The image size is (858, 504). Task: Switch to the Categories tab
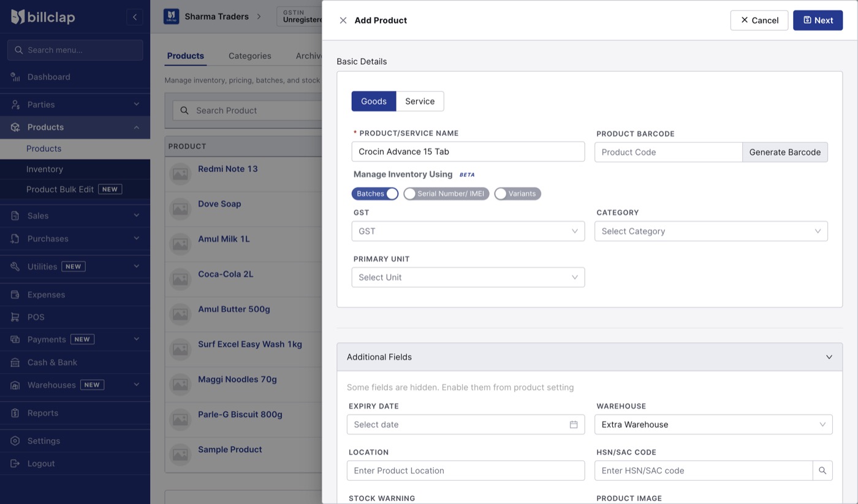tap(250, 56)
